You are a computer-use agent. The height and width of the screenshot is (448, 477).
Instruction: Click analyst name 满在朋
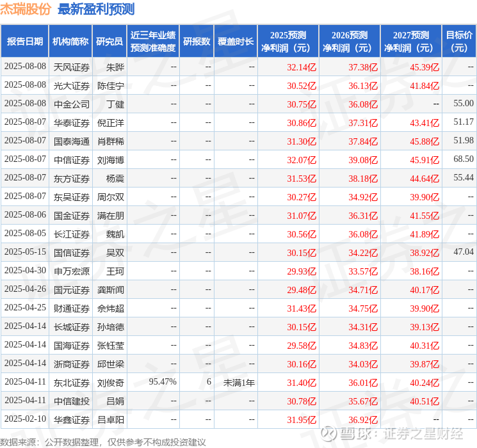point(111,216)
